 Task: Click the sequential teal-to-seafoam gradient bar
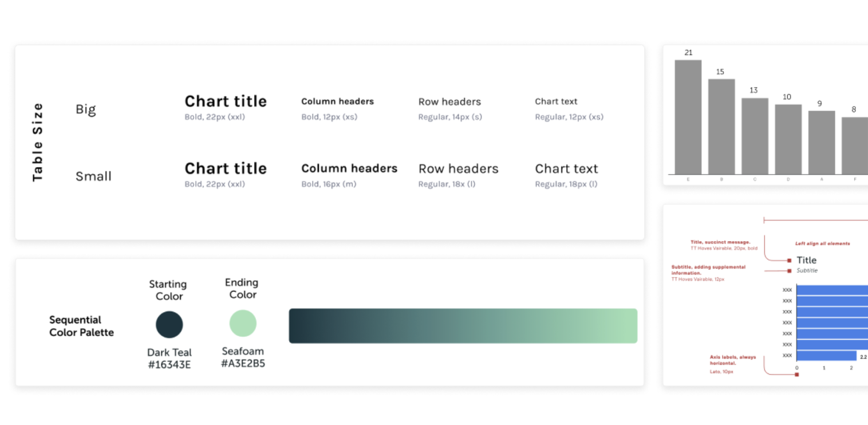pyautogui.click(x=463, y=326)
